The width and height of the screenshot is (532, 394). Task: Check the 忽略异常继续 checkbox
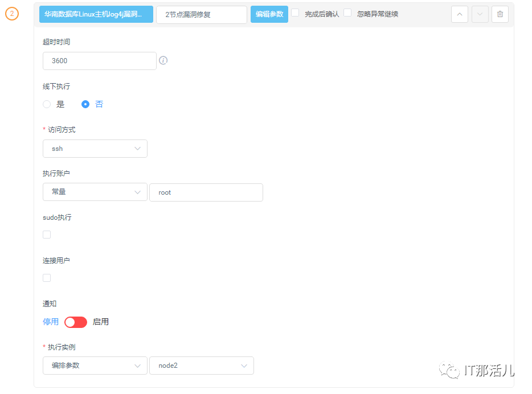347,13
